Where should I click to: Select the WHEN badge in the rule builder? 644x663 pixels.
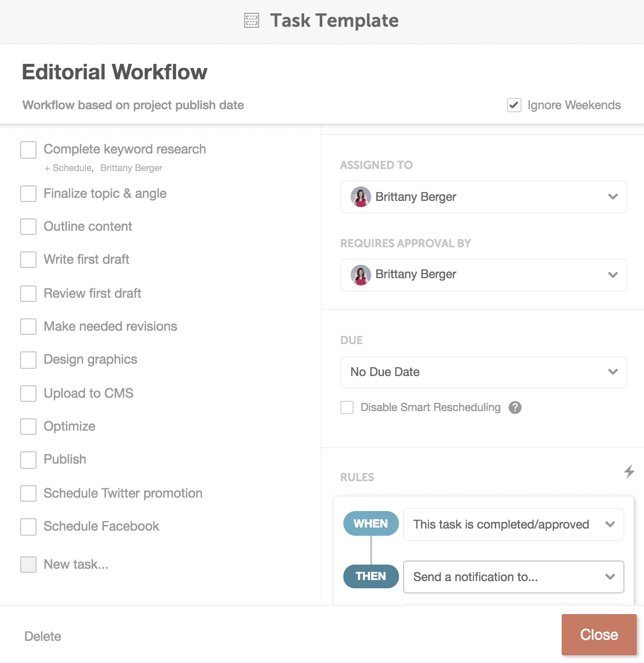click(371, 523)
